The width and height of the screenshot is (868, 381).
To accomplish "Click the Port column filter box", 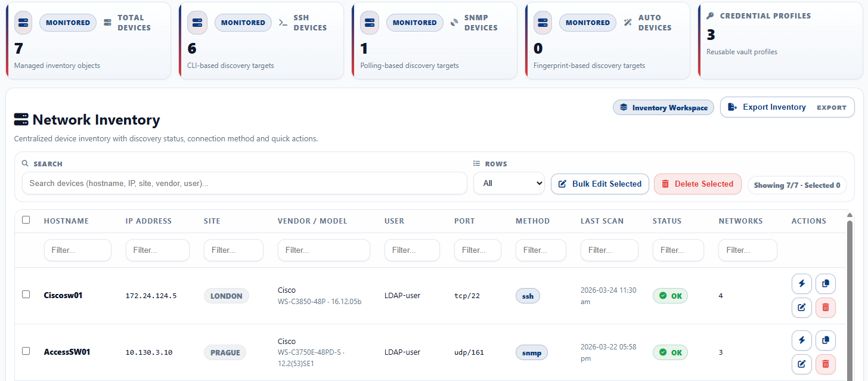I will [478, 250].
